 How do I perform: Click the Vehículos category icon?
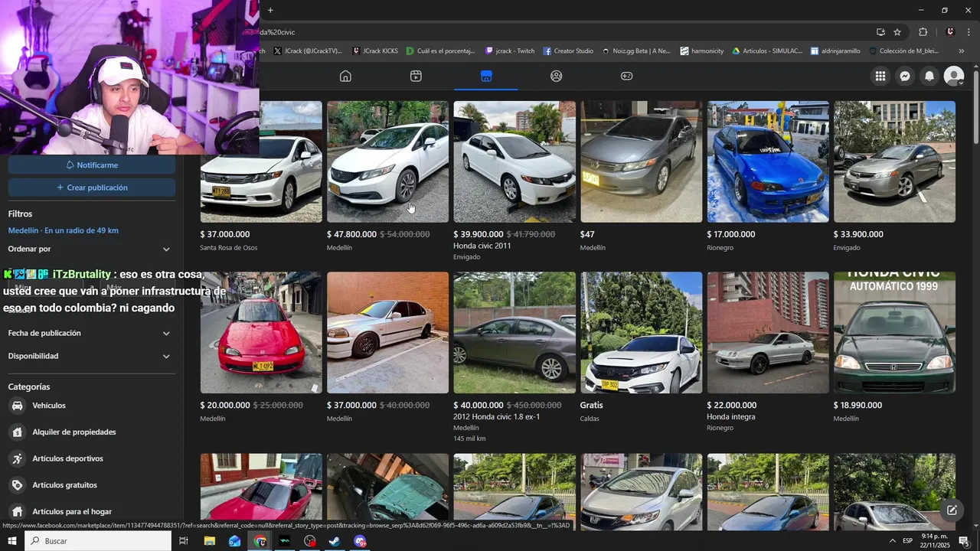coord(17,406)
